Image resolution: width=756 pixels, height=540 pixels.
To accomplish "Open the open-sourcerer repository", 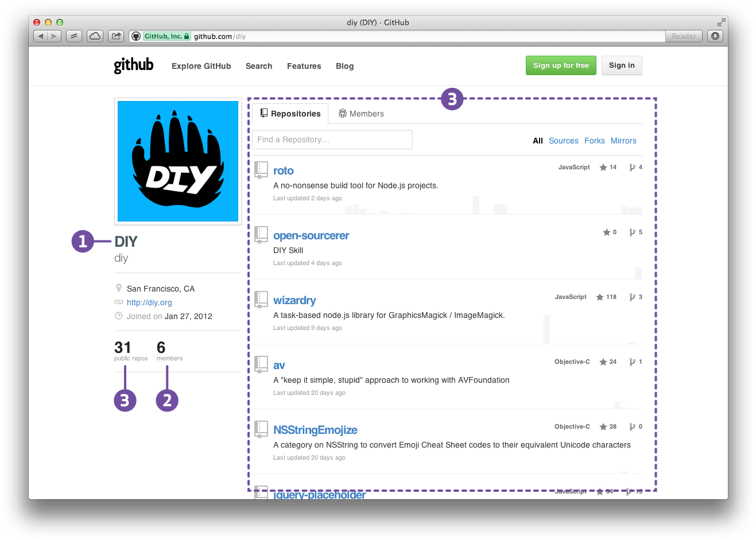I will coord(311,235).
